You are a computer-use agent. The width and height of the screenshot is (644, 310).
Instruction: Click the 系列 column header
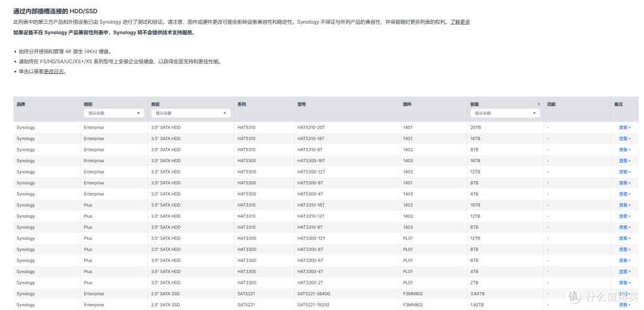pyautogui.click(x=241, y=104)
